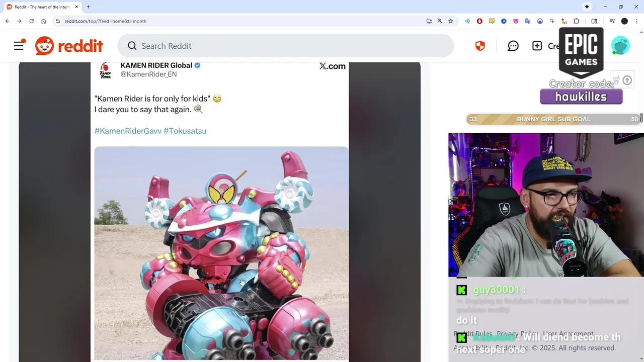Image resolution: width=644 pixels, height=362 pixels.
Task: Open the translate extension icon
Action: click(528, 21)
